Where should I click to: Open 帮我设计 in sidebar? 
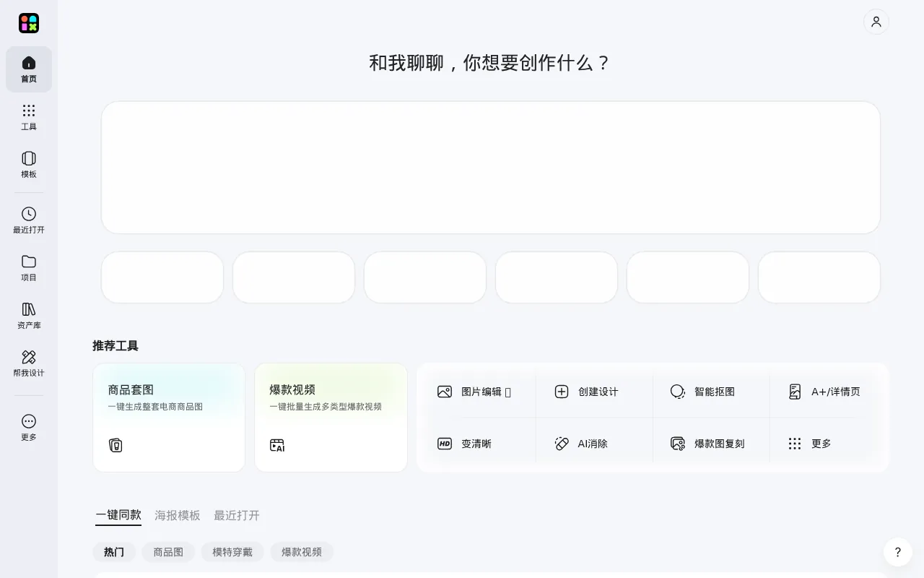pyautogui.click(x=29, y=363)
